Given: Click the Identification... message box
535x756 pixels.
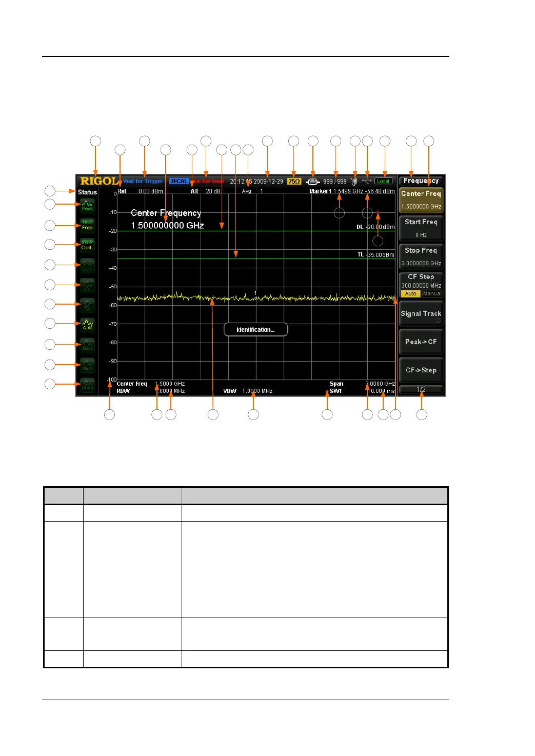Looking at the screenshot, I should coord(255,330).
